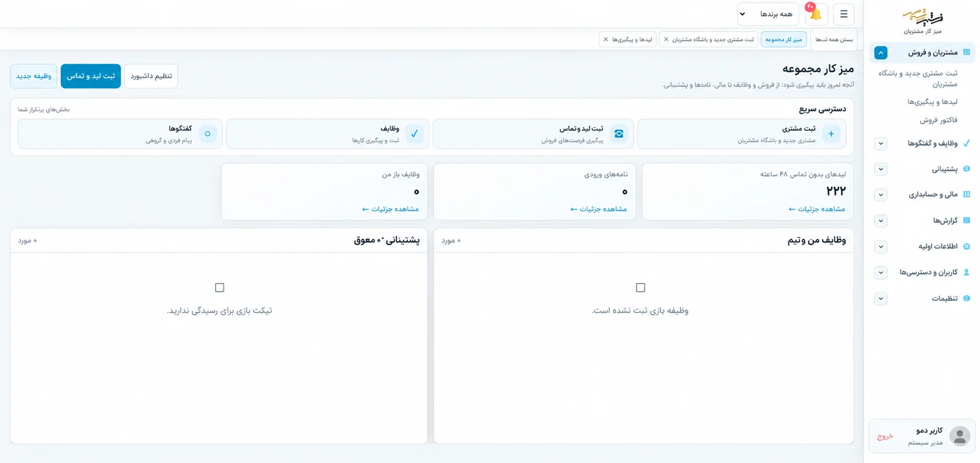Open لیدها و پیگیری‌ها sidebar item
The height and width of the screenshot is (463, 980).
[x=932, y=102]
